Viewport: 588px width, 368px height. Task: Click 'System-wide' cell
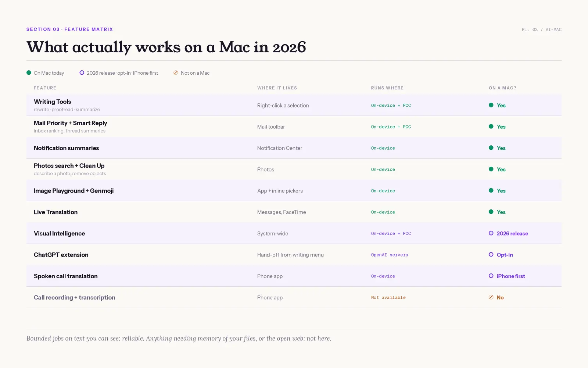[x=273, y=233]
